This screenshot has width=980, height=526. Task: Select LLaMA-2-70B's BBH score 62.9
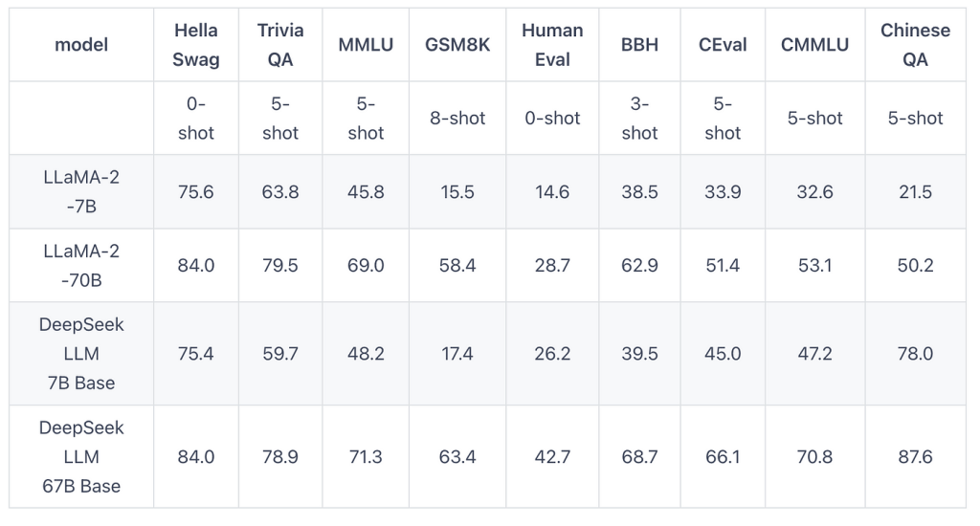(x=639, y=266)
